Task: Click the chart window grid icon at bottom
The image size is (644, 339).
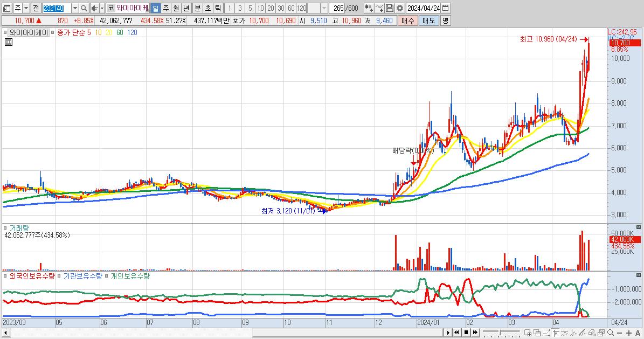Action: pyautogui.click(x=528, y=333)
